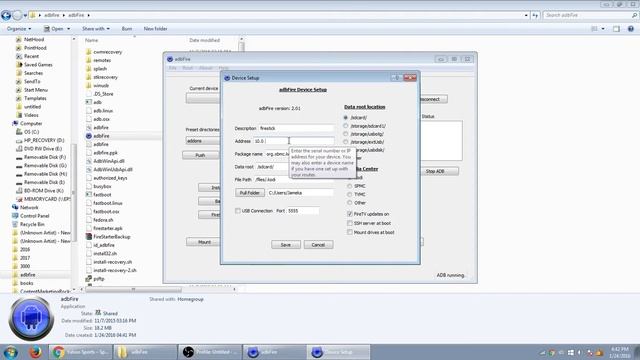Switch to the adbFire app taskbar button
The height and width of the screenshot is (360, 640).
pyautogui.click(x=274, y=352)
